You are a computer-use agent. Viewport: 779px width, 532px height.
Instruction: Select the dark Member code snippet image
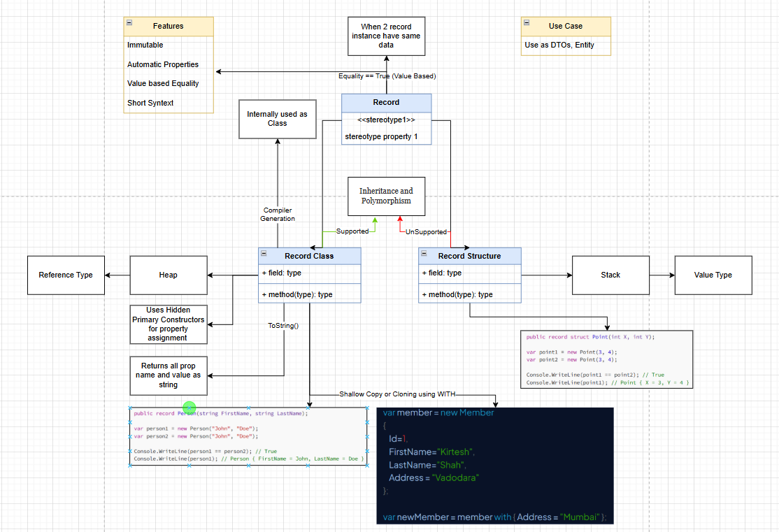pos(494,466)
